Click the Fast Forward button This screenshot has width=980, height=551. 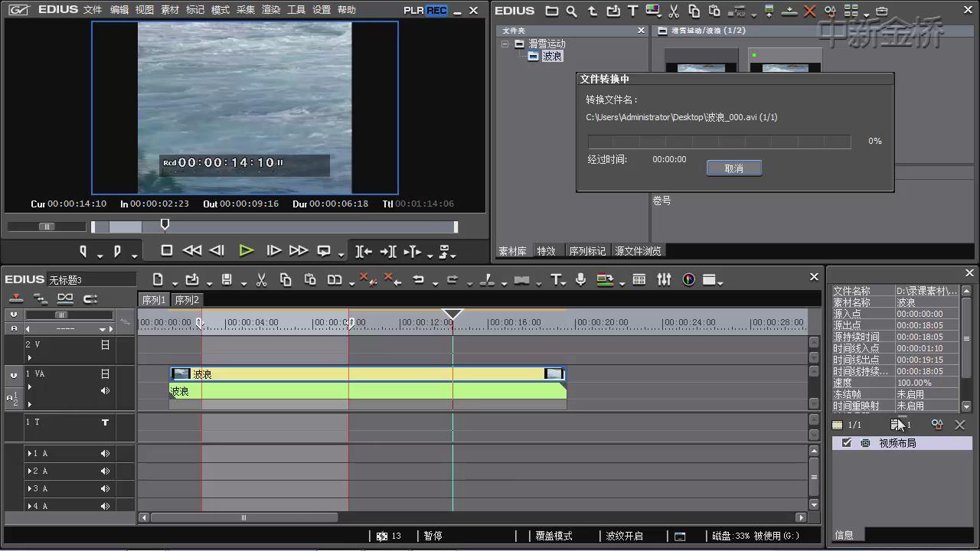[x=299, y=250]
